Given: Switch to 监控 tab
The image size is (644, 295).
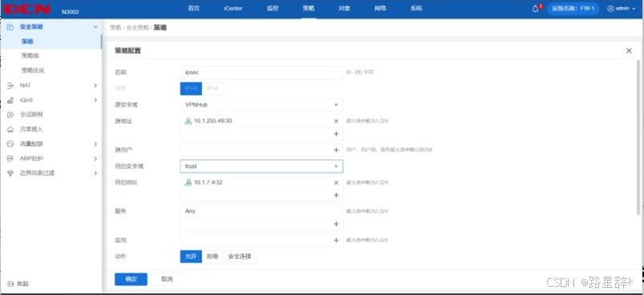Looking at the screenshot, I should point(273,9).
